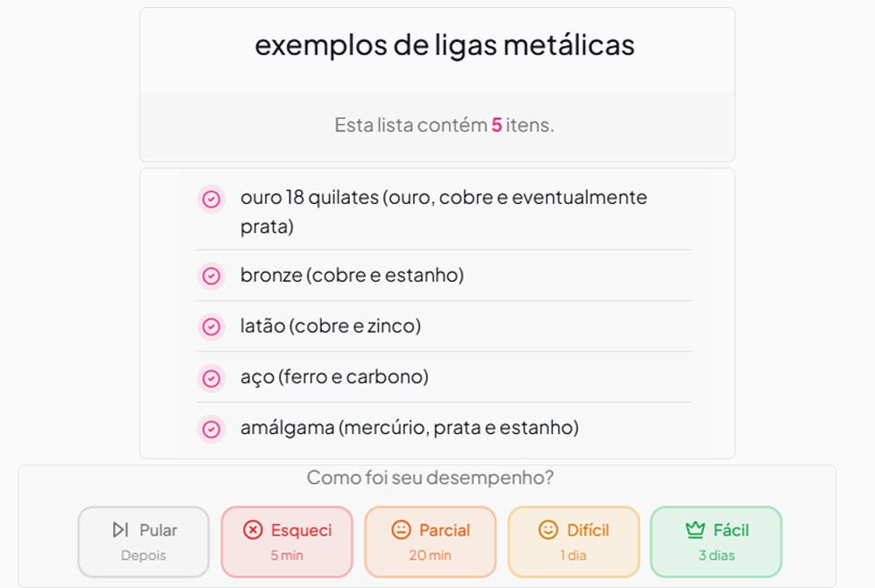Rate the card as Esqueci
875x588 pixels.
[x=287, y=542]
